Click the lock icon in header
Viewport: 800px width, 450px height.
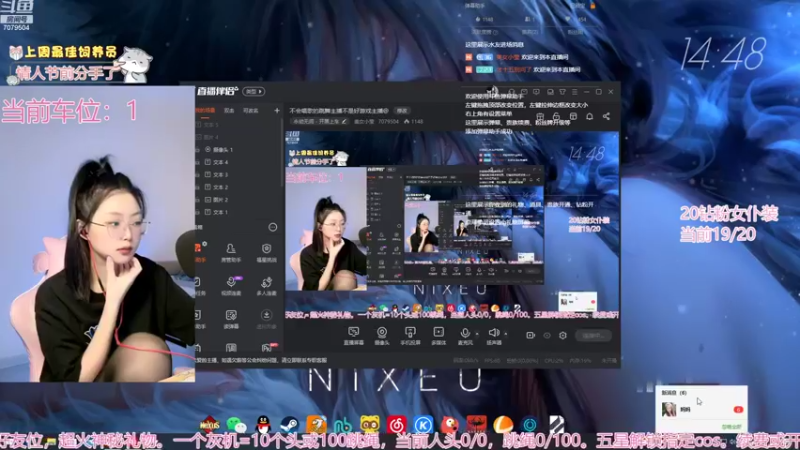coord(557,116)
